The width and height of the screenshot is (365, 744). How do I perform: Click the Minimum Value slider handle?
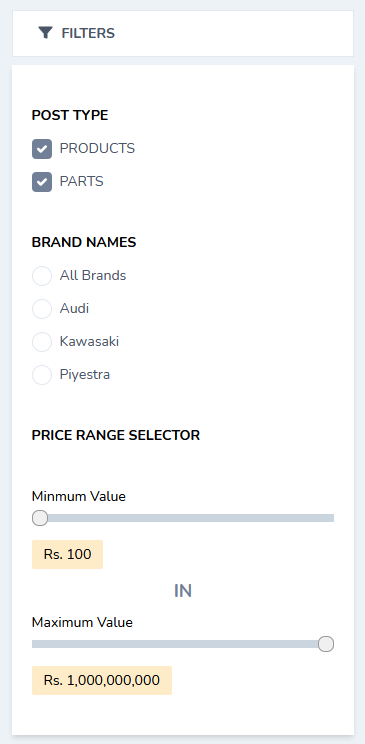(x=40, y=518)
